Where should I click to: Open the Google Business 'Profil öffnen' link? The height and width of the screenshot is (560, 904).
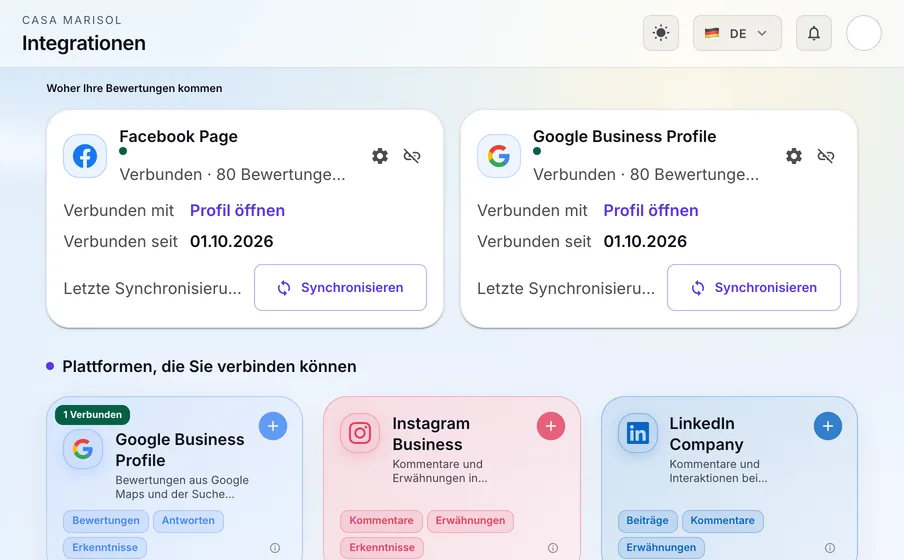point(651,211)
